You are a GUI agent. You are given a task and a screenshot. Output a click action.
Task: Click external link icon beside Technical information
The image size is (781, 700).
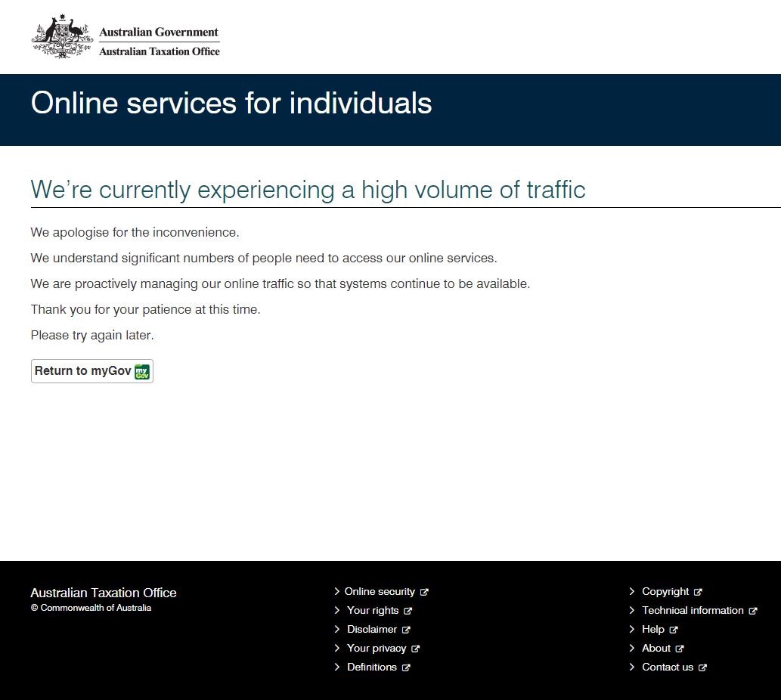(754, 610)
